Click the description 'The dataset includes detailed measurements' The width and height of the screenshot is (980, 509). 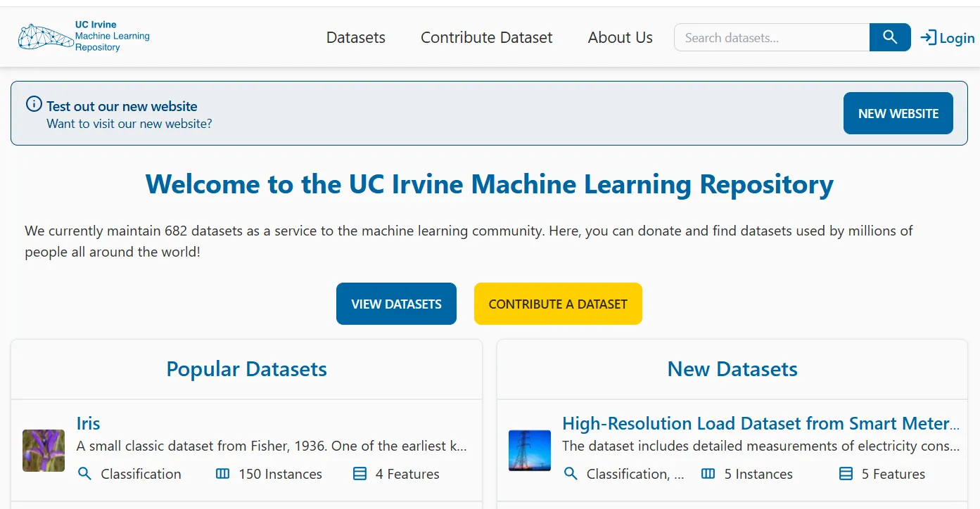[761, 446]
